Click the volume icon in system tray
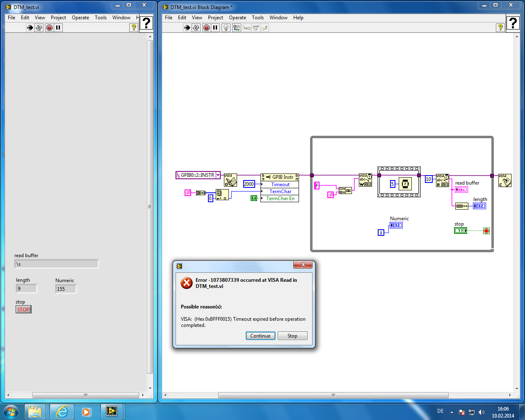The image size is (525, 420). [482, 412]
